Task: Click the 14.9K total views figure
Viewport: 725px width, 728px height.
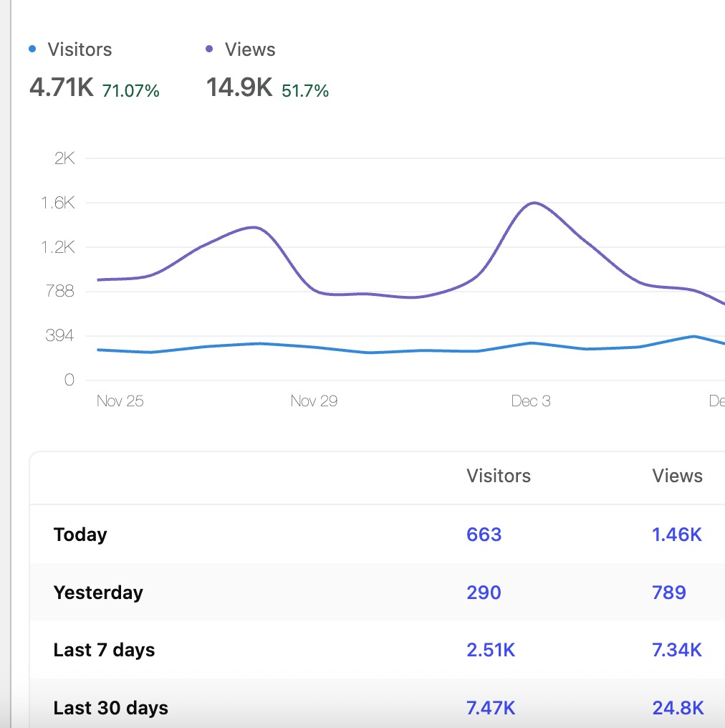Action: click(239, 88)
